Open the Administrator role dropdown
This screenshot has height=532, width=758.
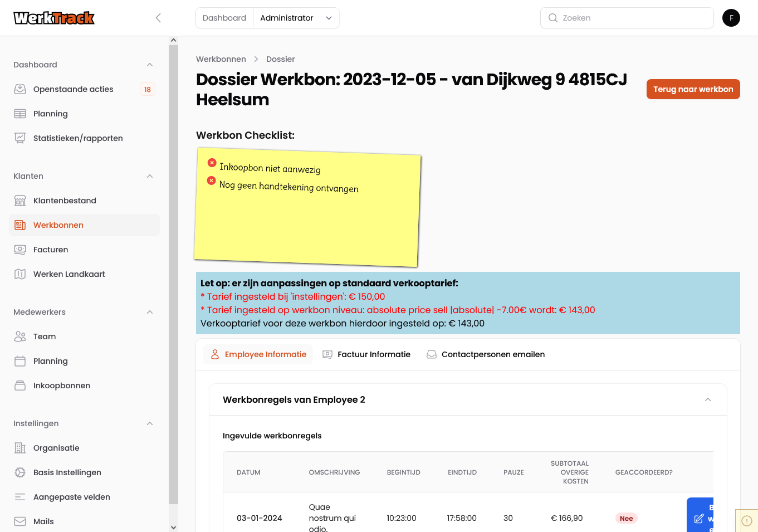tap(296, 18)
